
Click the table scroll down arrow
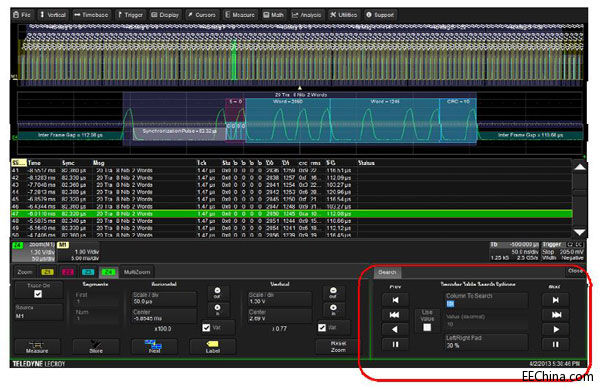click(579, 232)
